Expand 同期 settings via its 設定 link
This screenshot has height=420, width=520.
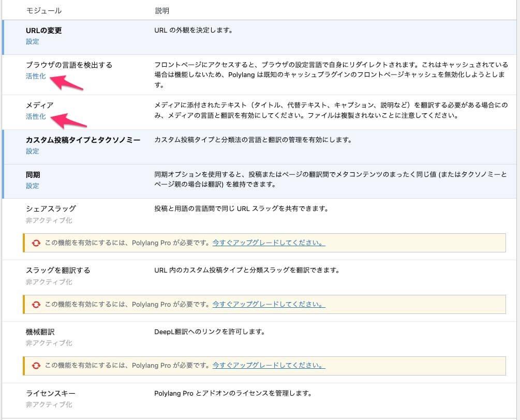tap(32, 186)
